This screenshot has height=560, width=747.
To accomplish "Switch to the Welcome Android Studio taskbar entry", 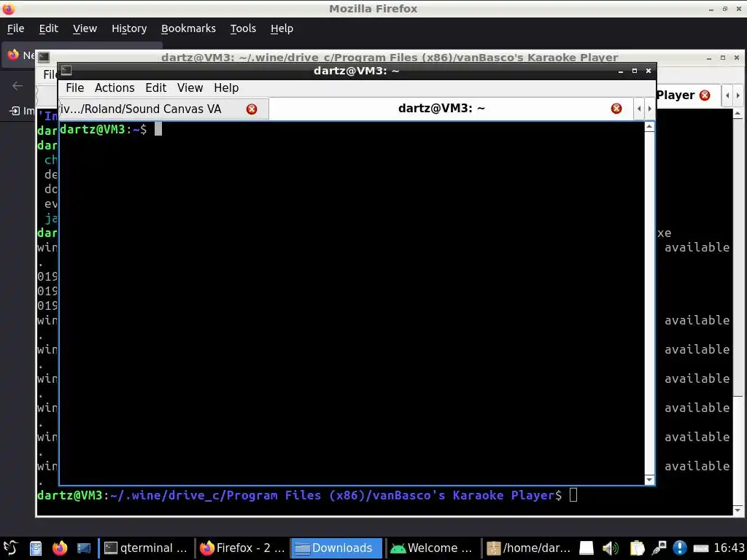I will (432, 548).
